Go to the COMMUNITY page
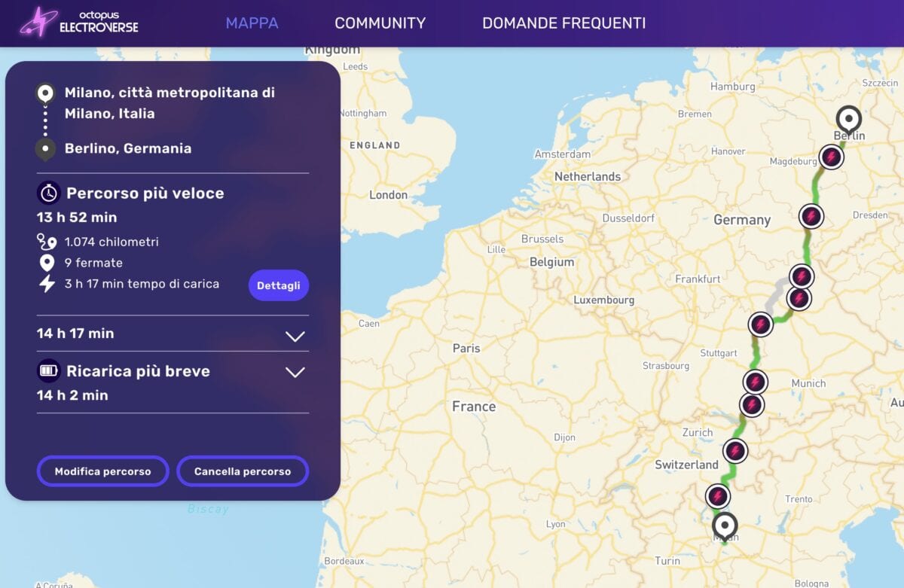Image resolution: width=904 pixels, height=588 pixels. (380, 23)
